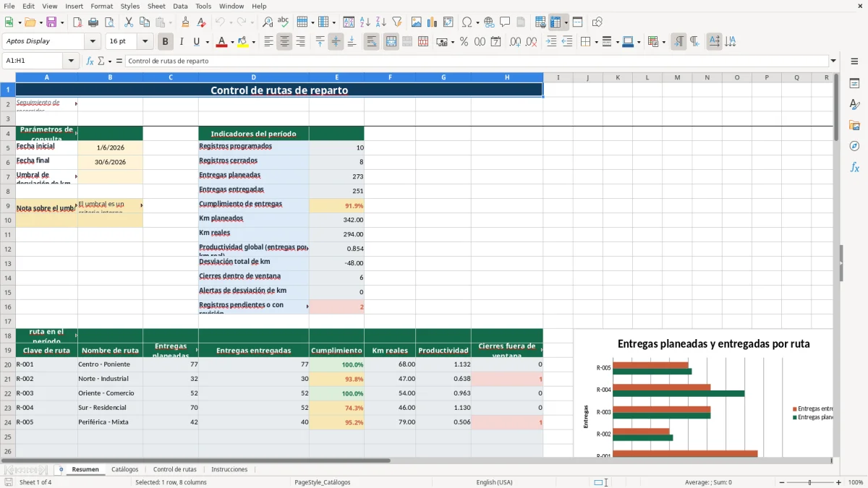This screenshot has width=868, height=488.
Task: Insert a comment
Action: pos(505,22)
